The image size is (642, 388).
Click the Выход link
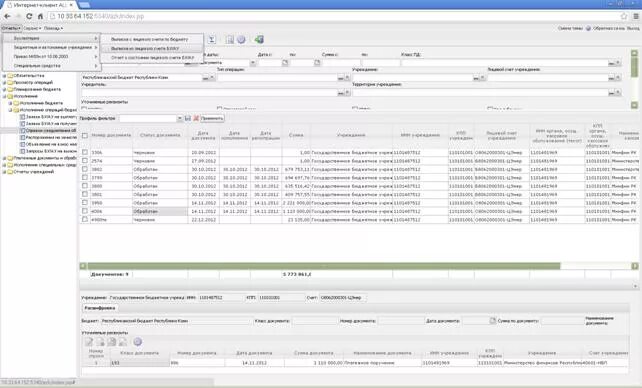(633, 28)
